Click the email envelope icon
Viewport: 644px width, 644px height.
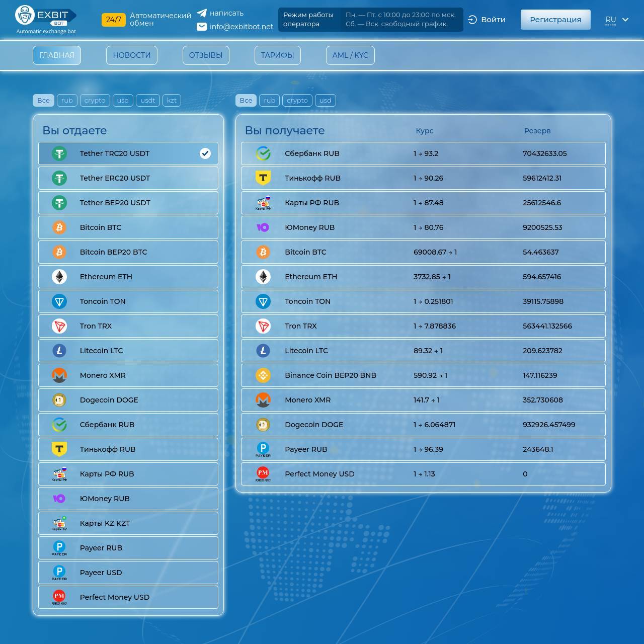202,27
